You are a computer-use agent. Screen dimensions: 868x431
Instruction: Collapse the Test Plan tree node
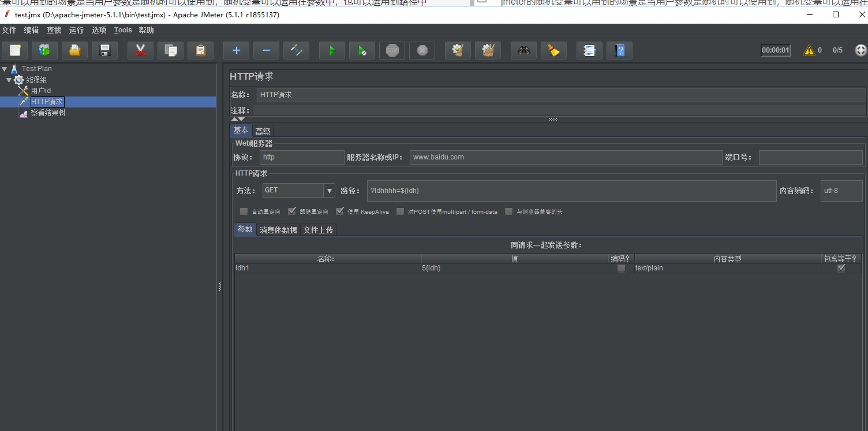pyautogui.click(x=5, y=69)
